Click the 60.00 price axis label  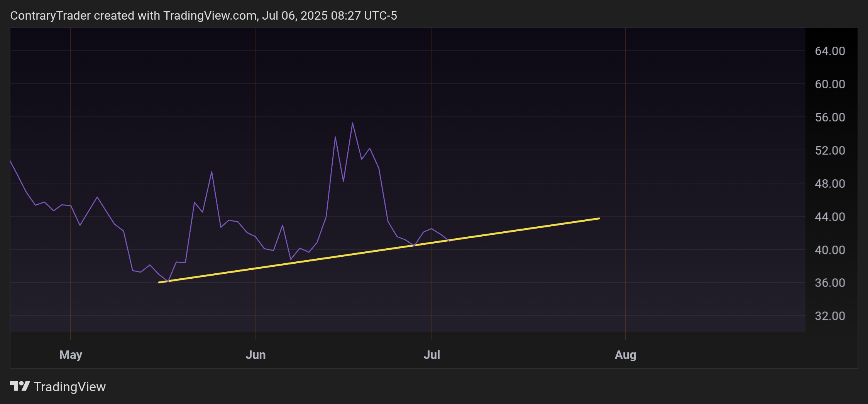click(x=830, y=84)
